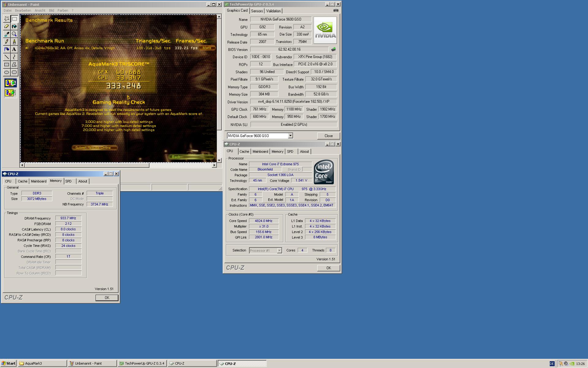Select the Rounded Rectangle tool
The image size is (588, 368).
click(14, 72)
